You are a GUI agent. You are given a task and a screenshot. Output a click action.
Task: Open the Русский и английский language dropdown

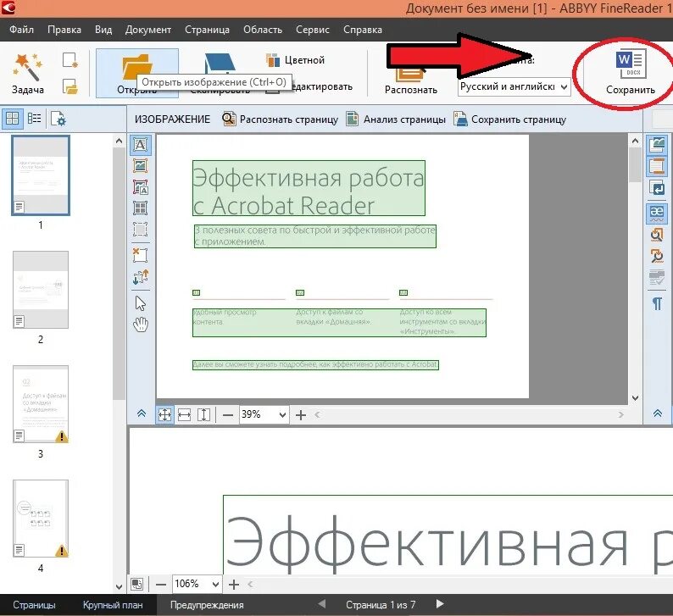514,87
